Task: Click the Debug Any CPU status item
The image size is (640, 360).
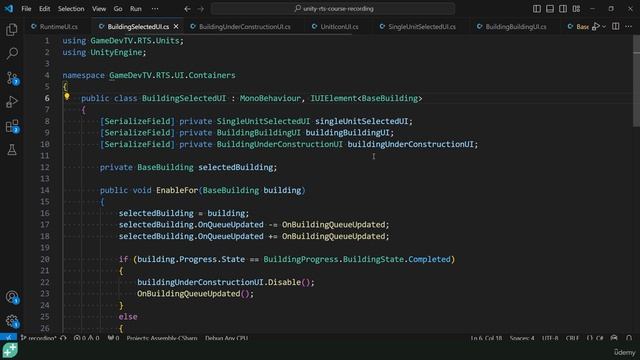Action: [227, 338]
